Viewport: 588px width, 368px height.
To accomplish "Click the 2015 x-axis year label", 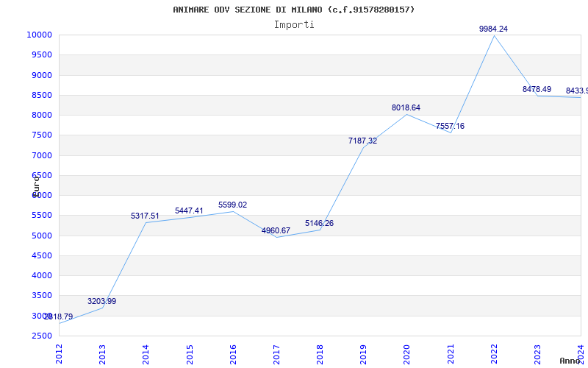I will coord(190,354).
